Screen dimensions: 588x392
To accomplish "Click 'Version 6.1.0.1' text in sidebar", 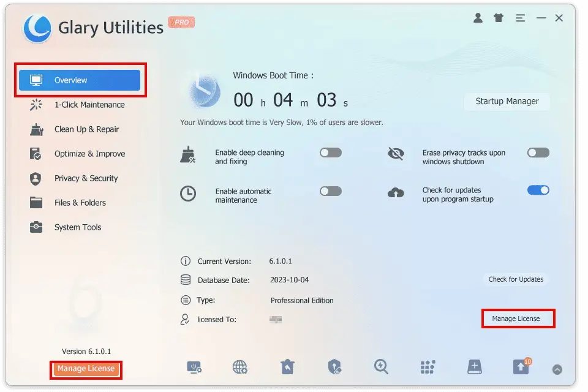I will (x=86, y=352).
